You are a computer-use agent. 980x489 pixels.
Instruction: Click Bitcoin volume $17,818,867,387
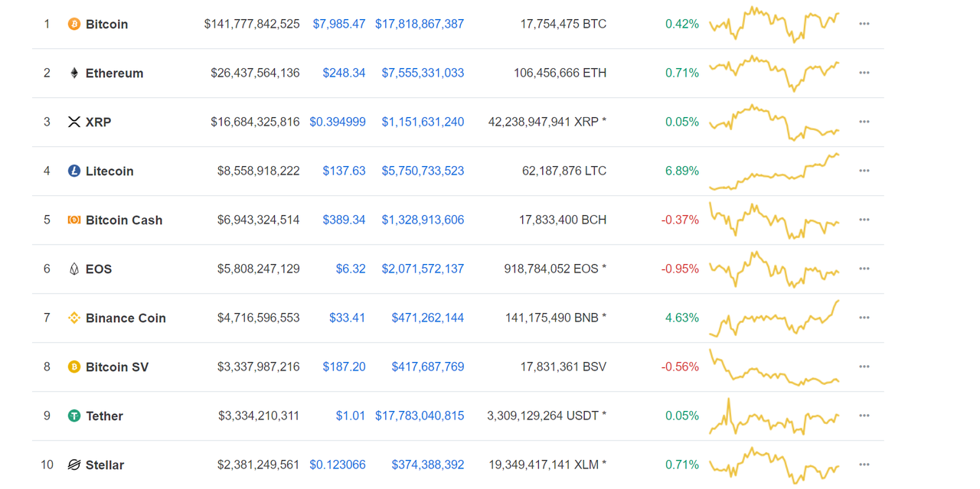pos(420,24)
